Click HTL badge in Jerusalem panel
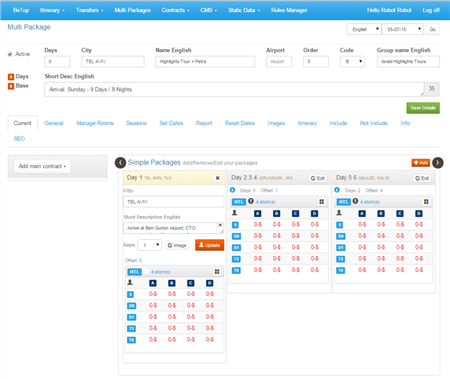 (239, 202)
